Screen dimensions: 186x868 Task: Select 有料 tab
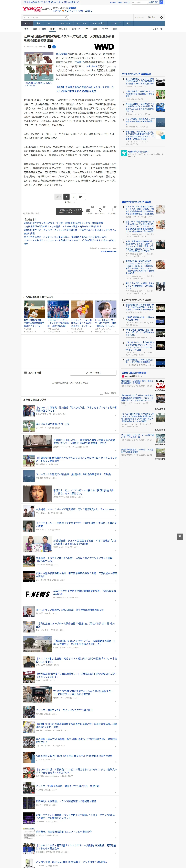tap(128, 24)
